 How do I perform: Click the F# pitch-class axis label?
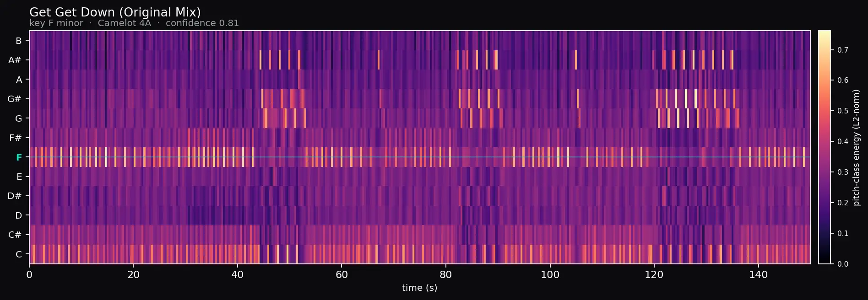[x=16, y=138]
